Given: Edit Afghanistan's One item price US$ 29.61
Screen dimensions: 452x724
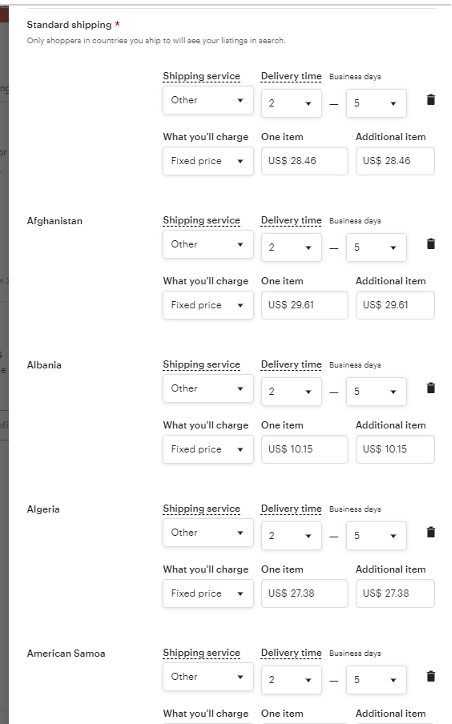Looking at the screenshot, I should tap(304, 305).
